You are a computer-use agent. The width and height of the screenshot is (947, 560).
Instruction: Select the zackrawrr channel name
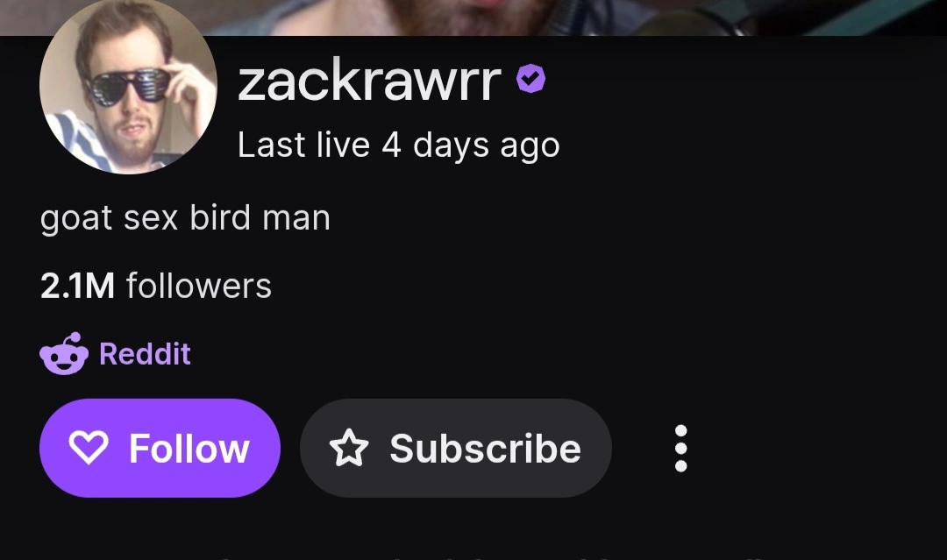pyautogui.click(x=370, y=81)
